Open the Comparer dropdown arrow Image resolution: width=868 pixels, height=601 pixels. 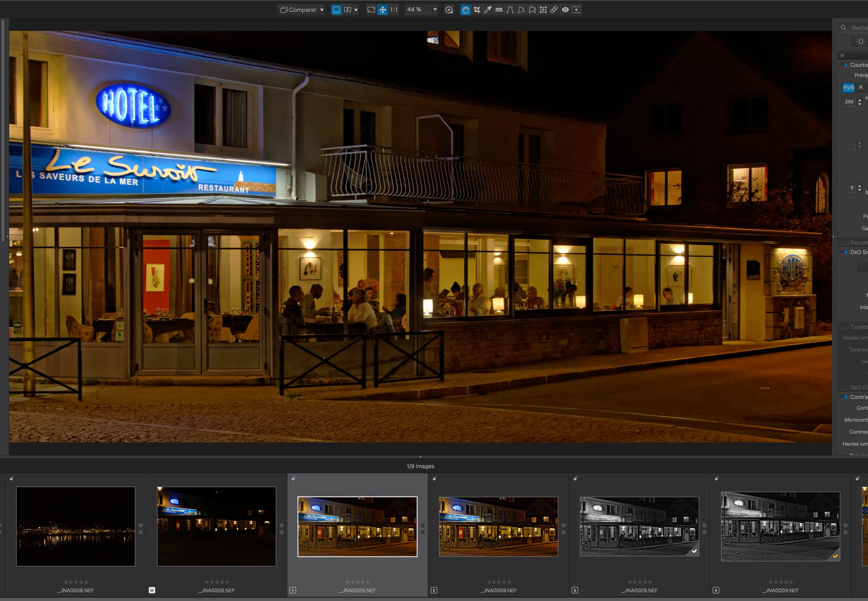point(322,9)
